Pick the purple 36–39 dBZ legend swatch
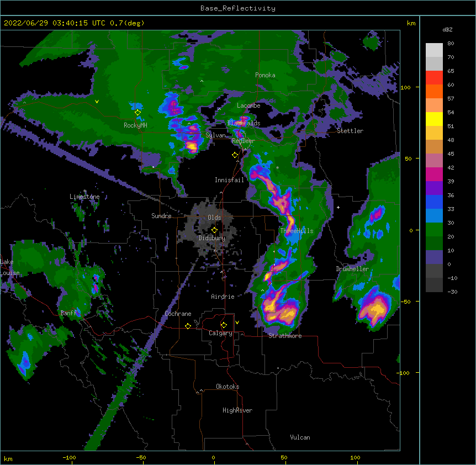Viewport: 476px width, 465px height. (x=434, y=188)
